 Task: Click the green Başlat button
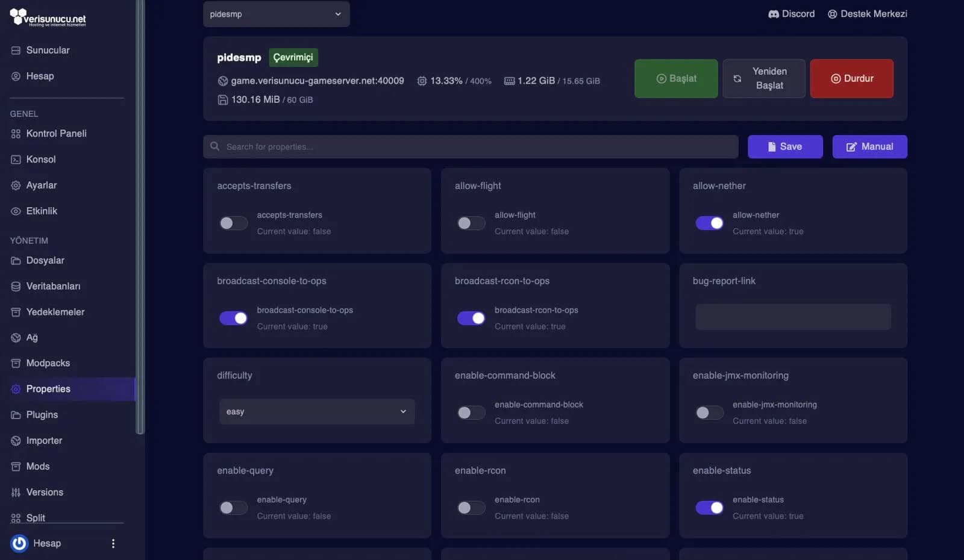click(676, 78)
